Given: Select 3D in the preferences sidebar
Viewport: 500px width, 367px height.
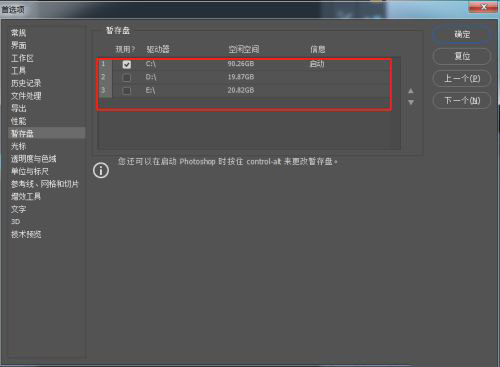Looking at the screenshot, I should point(15,222).
